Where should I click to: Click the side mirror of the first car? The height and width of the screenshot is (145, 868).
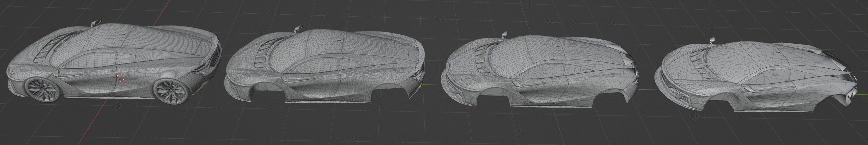(x=96, y=23)
